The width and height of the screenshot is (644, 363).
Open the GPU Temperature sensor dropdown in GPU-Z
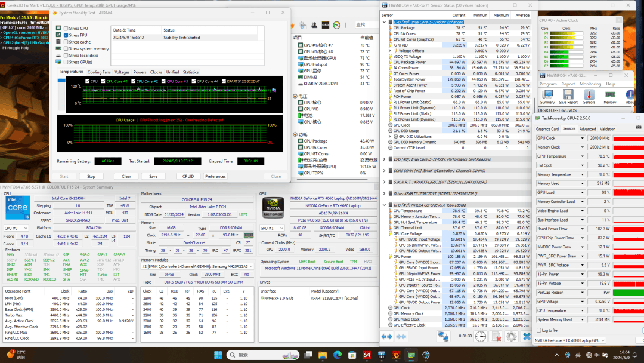pyautogui.click(x=582, y=156)
